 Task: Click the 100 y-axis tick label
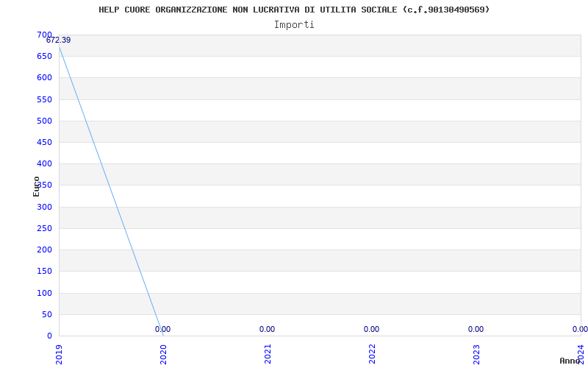click(x=44, y=293)
